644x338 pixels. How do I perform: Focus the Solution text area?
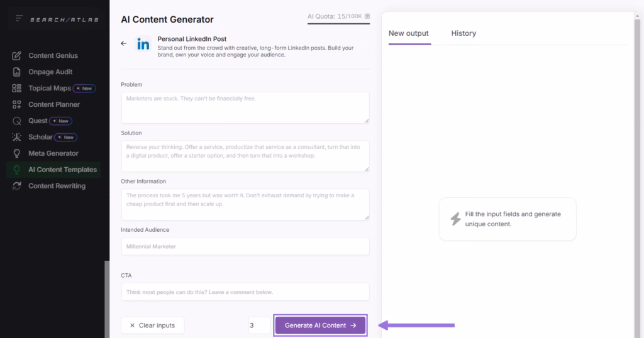[x=245, y=156]
